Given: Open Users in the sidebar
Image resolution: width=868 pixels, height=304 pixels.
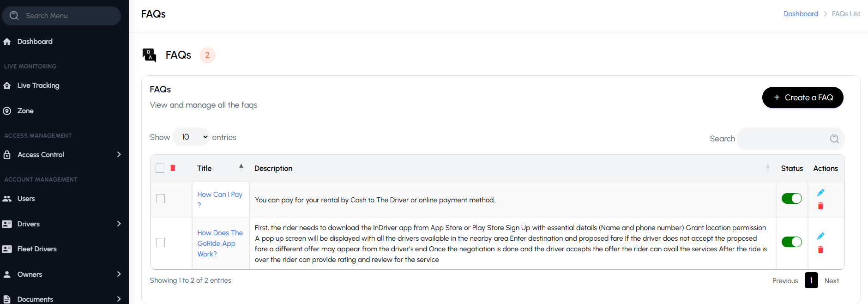Looking at the screenshot, I should [26, 199].
